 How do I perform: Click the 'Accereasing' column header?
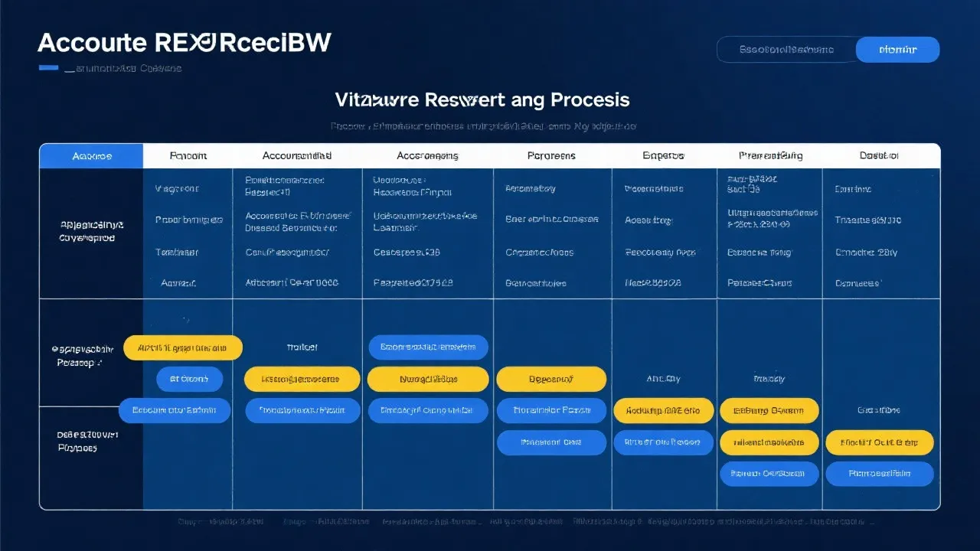[x=427, y=156]
